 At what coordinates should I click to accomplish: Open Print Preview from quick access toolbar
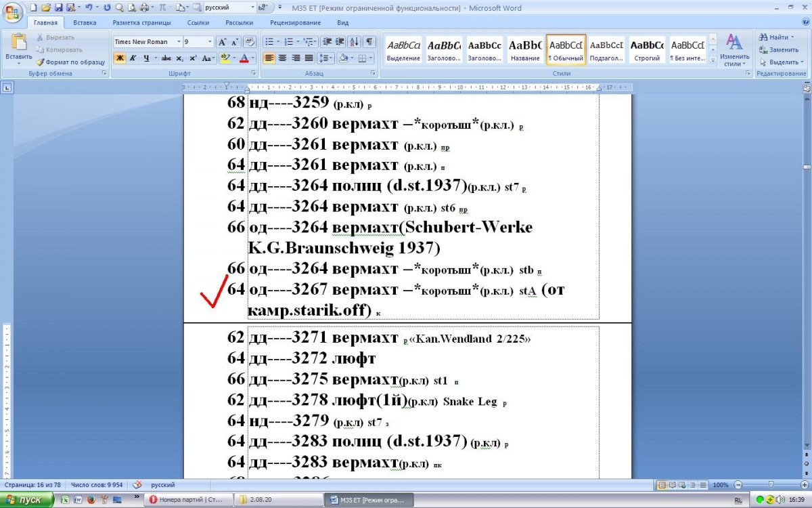click(131, 8)
